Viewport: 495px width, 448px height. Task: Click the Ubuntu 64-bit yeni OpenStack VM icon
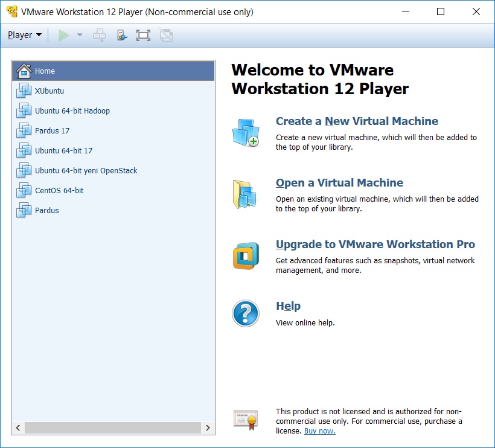(x=24, y=170)
